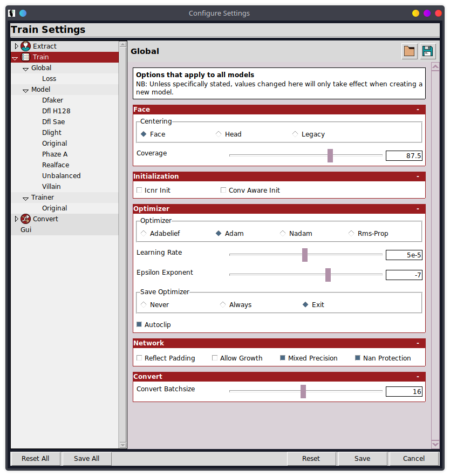
Task: Disable the Mixed Precision checkbox
Action: (x=283, y=358)
